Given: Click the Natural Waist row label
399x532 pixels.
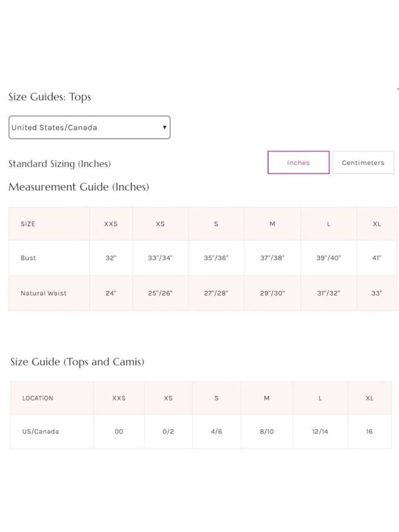Looking at the screenshot, I should (x=44, y=293).
